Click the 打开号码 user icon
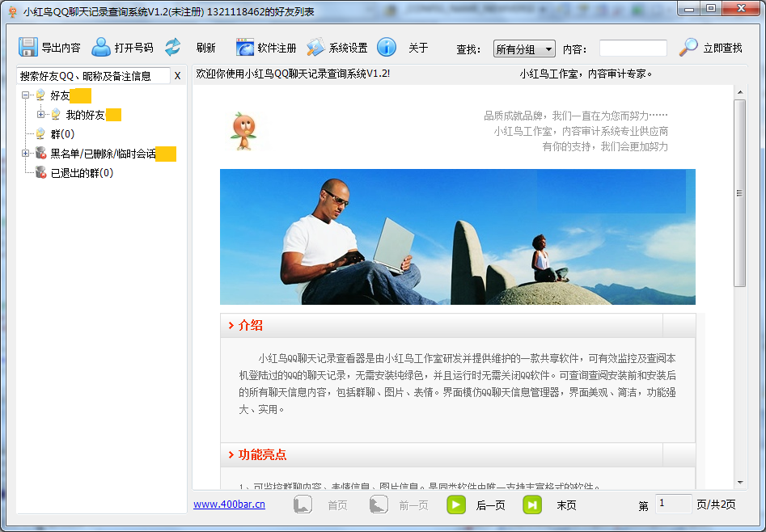The height and width of the screenshot is (532, 766). (101, 48)
